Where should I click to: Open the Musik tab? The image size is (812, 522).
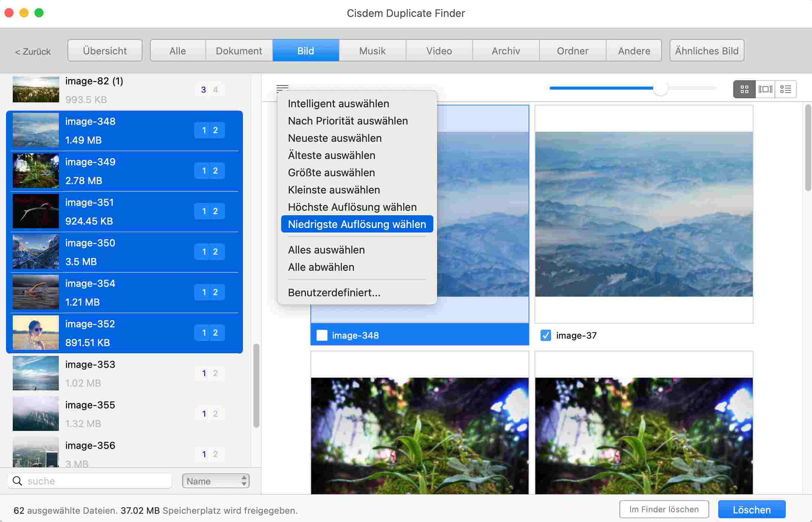(x=372, y=51)
